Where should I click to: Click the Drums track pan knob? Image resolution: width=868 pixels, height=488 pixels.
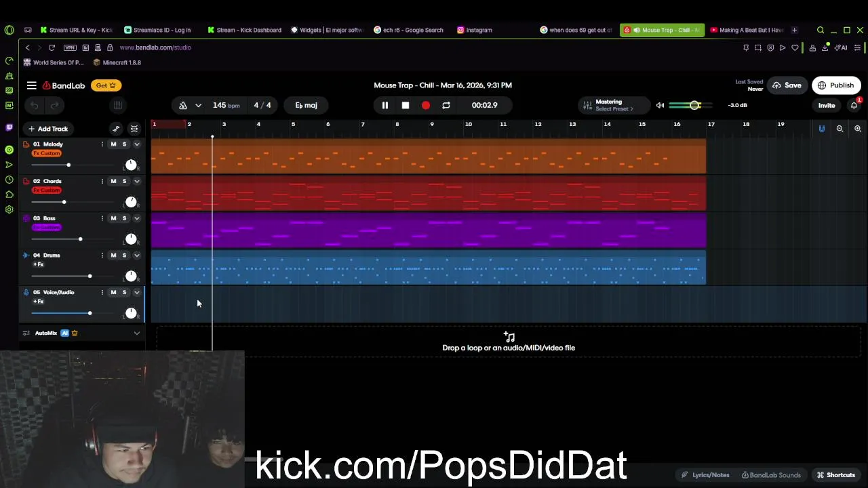click(131, 276)
